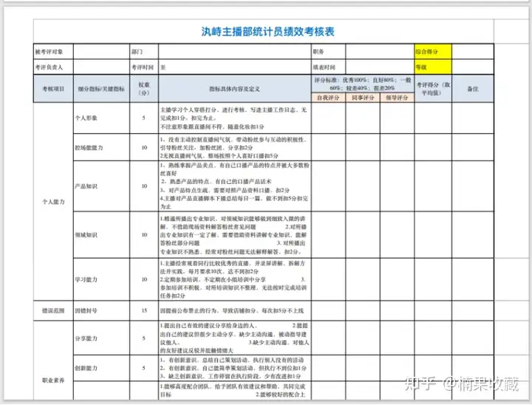Select the "领导评分" sub-header
Image resolution: width=532 pixels, height=405 pixels.
click(397, 98)
